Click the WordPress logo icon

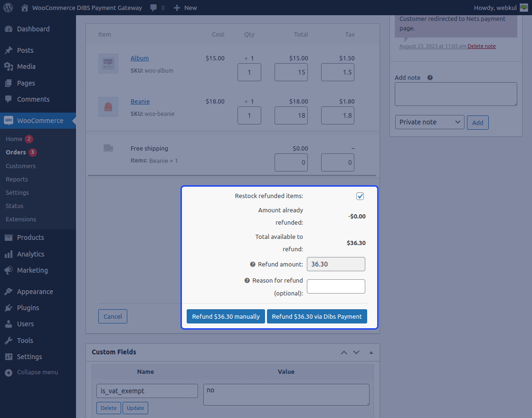[x=8, y=8]
